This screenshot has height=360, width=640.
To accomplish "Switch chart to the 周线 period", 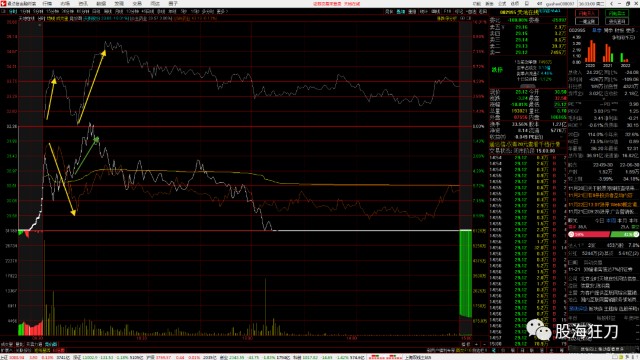I will tap(108, 11).
